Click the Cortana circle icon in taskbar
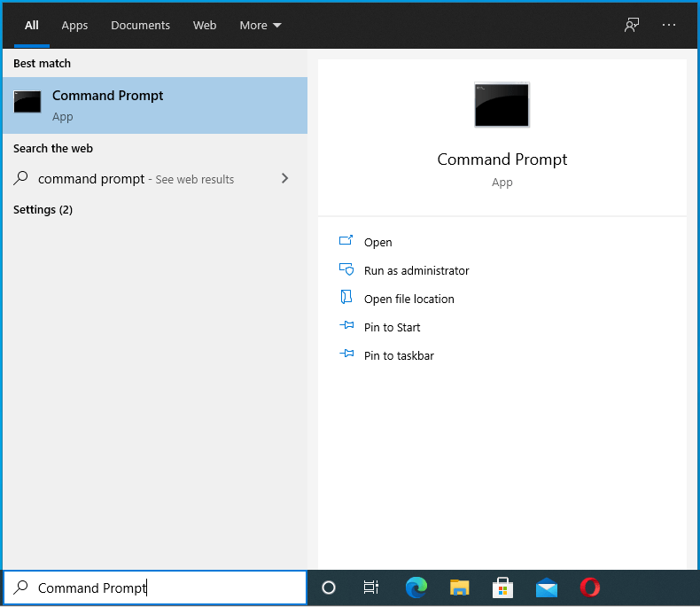700x607 pixels. tap(329, 588)
